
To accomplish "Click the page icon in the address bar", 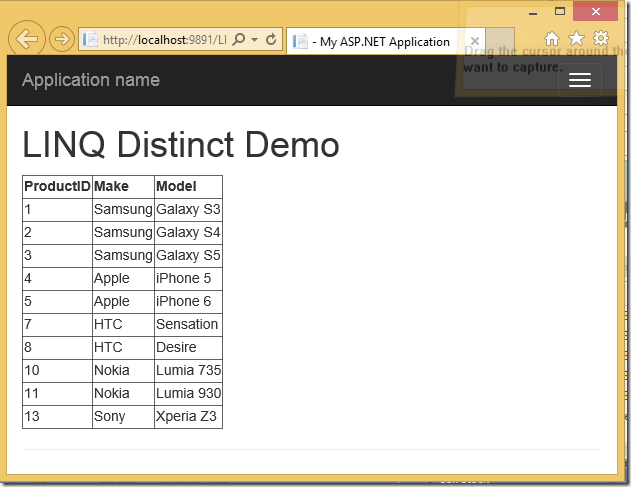I will coord(90,39).
